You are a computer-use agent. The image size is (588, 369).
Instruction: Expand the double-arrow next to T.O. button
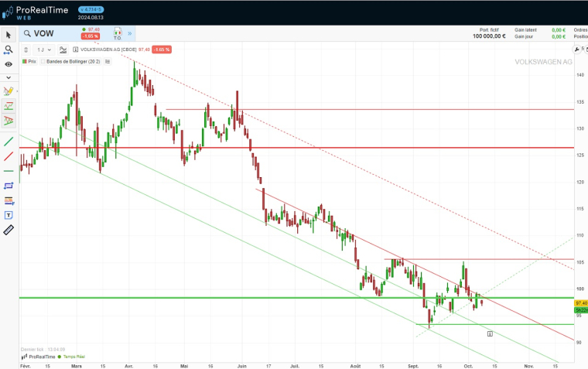tap(130, 33)
